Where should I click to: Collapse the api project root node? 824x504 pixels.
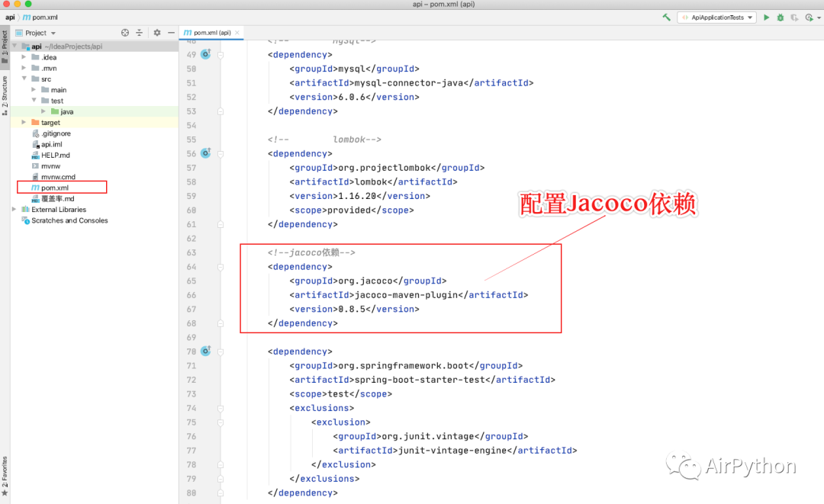click(x=14, y=47)
